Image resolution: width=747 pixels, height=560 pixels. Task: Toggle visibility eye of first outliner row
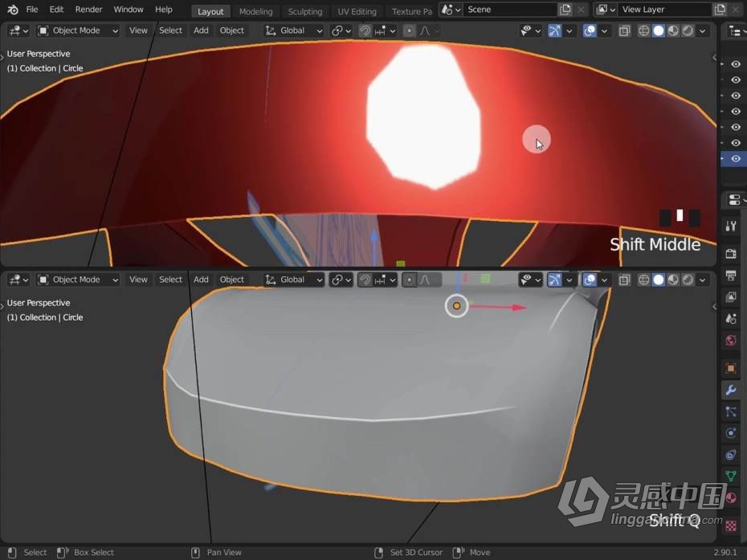click(x=736, y=63)
